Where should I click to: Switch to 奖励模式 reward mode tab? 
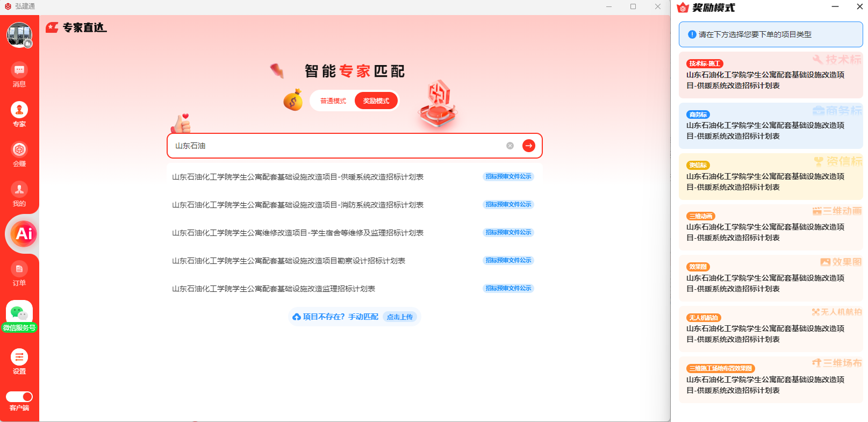(376, 101)
